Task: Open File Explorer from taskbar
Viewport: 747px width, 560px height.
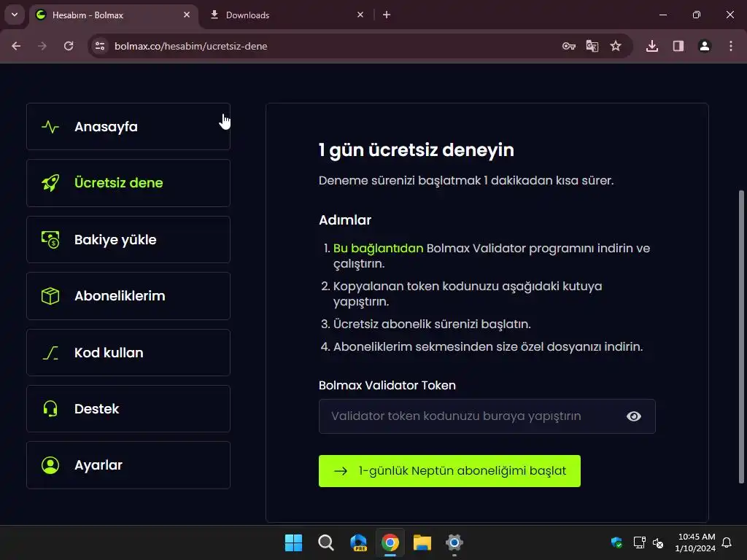Action: [x=422, y=542]
